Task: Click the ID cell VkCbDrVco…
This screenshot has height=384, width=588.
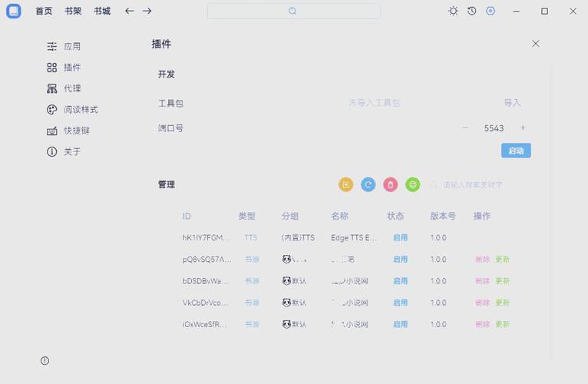Action: [206, 303]
